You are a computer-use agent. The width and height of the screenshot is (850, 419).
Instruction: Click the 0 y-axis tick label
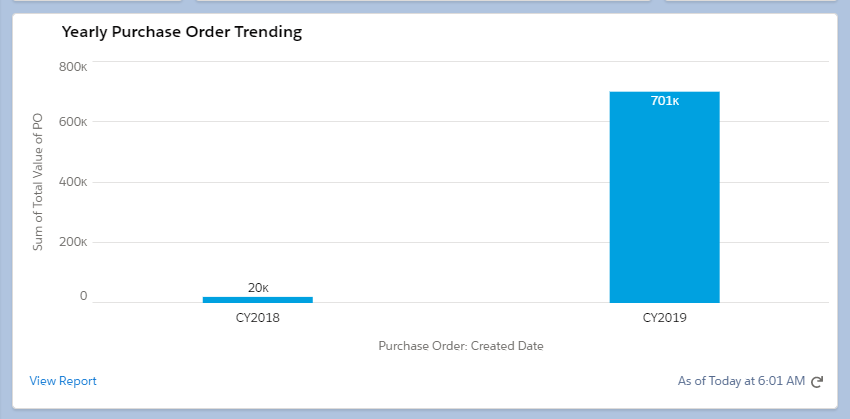tap(84, 297)
